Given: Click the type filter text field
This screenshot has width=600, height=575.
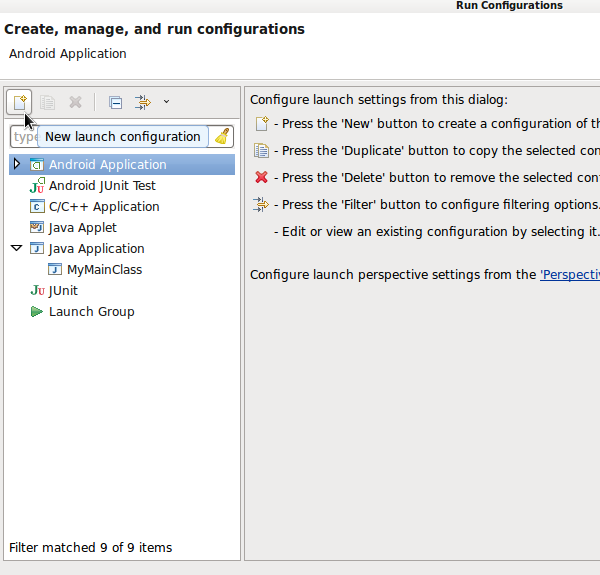Looking at the screenshot, I should coord(24,137).
